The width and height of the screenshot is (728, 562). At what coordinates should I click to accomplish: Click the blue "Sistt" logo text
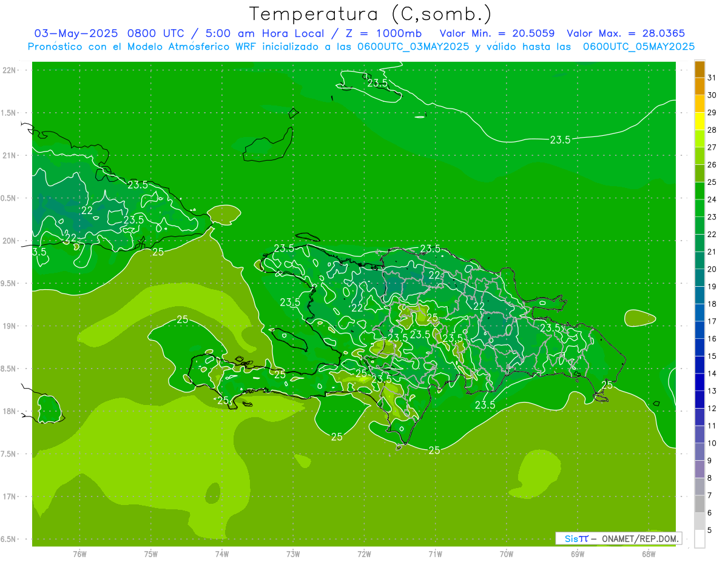(576, 538)
